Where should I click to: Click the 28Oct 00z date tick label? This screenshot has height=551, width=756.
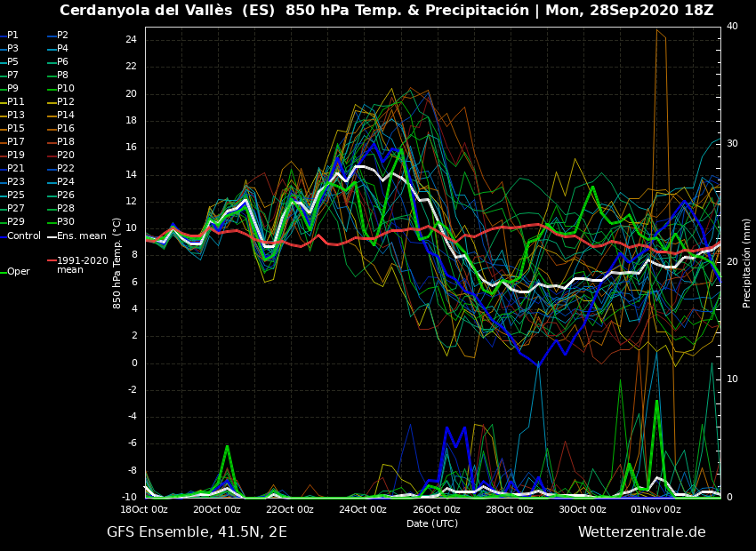(x=510, y=510)
